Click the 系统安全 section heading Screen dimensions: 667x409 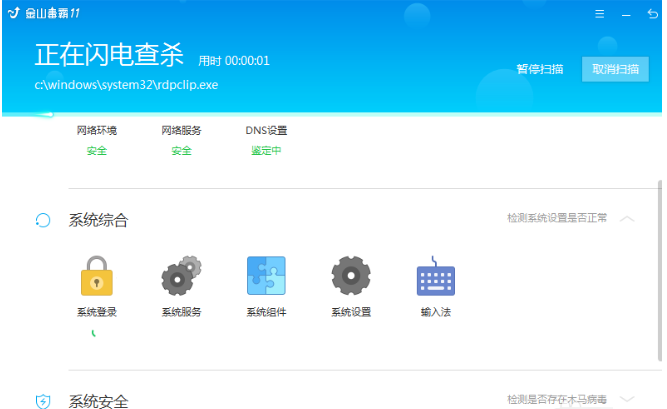click(98, 401)
